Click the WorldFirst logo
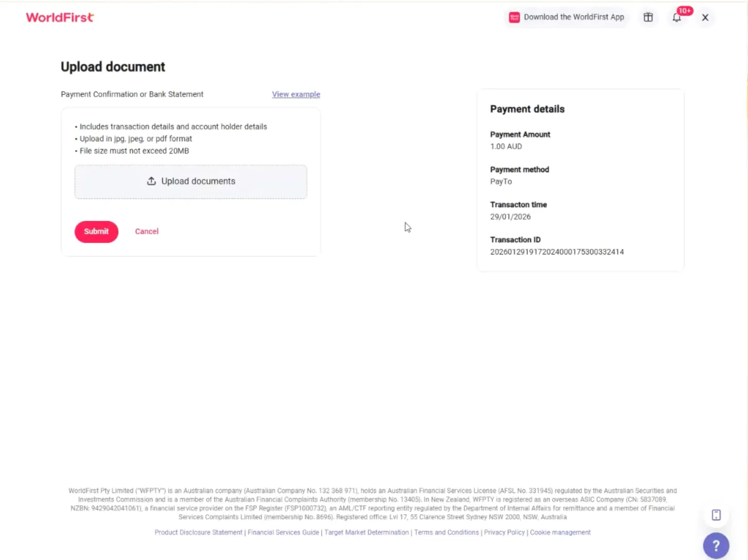The image size is (748, 560). click(60, 17)
